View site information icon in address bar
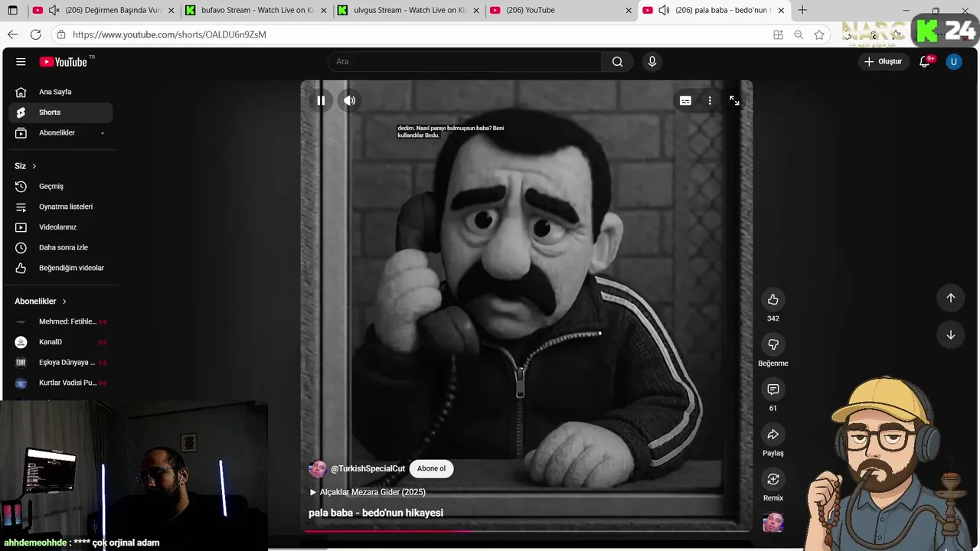This screenshot has width=980, height=551. [x=60, y=34]
